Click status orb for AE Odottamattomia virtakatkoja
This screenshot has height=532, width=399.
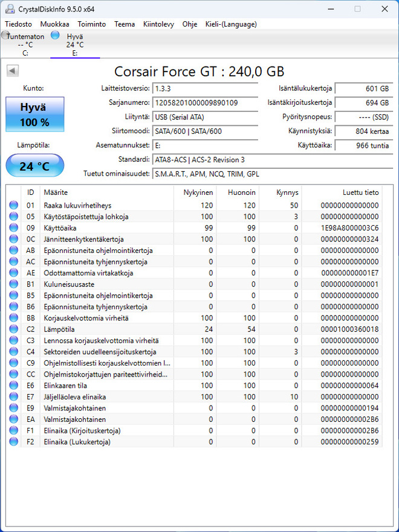(13, 272)
